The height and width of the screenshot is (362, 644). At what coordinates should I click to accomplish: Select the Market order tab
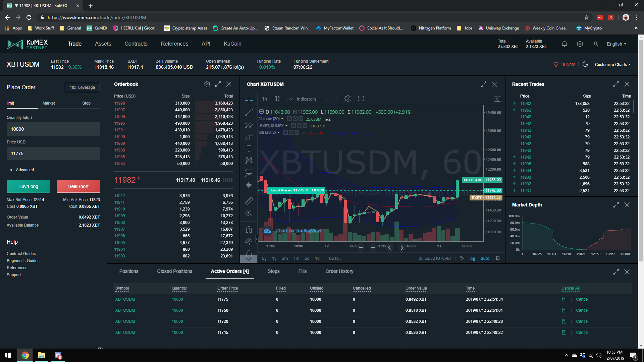[49, 103]
